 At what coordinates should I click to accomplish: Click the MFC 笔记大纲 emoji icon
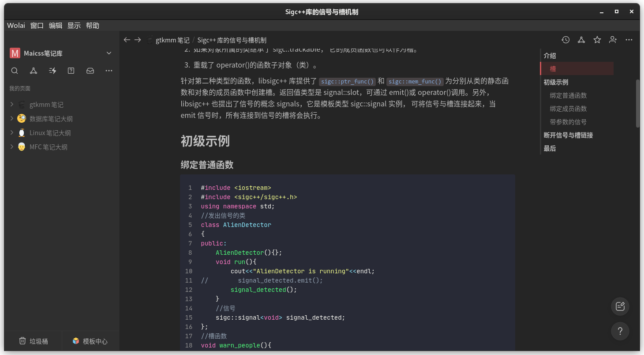[22, 147]
